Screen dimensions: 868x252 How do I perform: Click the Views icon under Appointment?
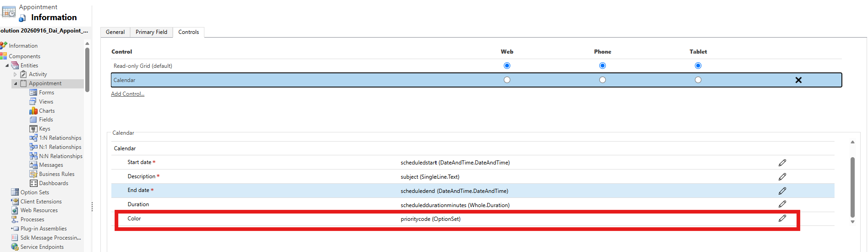(x=33, y=101)
